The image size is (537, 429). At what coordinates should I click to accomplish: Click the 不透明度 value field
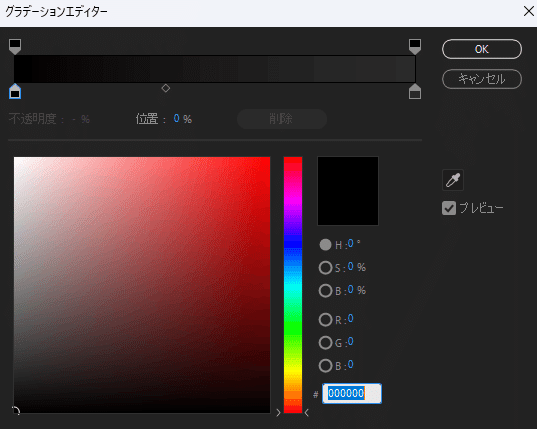tap(82, 119)
